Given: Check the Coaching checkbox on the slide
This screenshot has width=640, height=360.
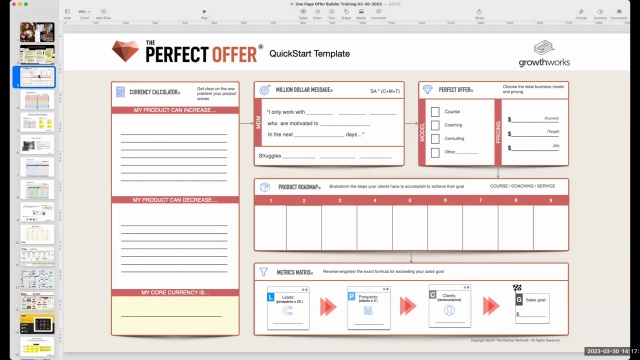Looking at the screenshot, I should [435, 125].
